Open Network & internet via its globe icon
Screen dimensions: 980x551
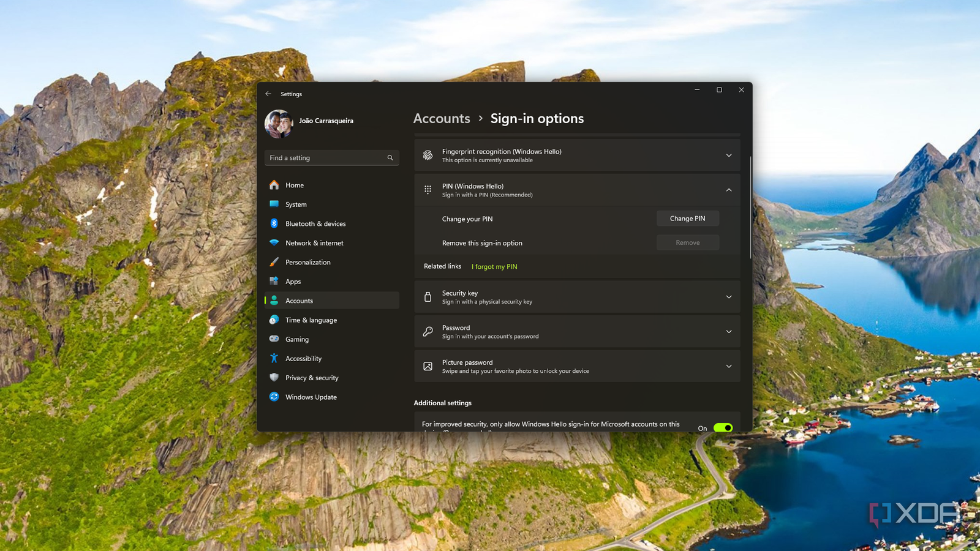point(274,243)
